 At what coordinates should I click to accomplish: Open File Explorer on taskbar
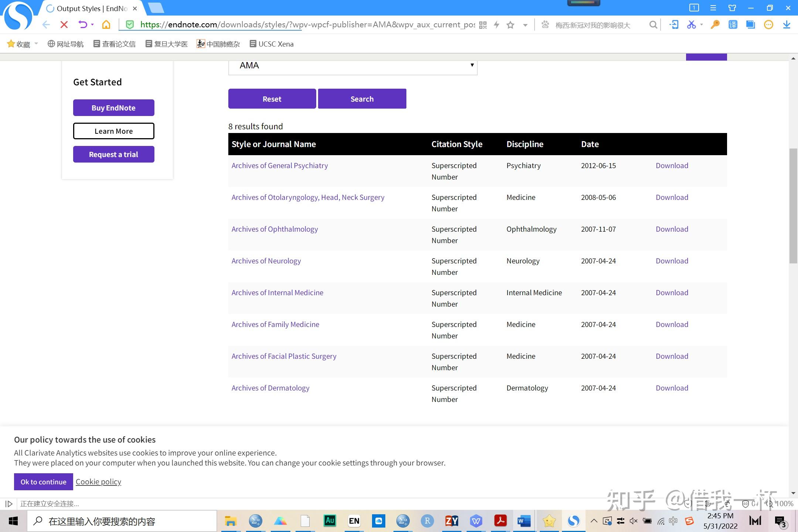coord(231,521)
